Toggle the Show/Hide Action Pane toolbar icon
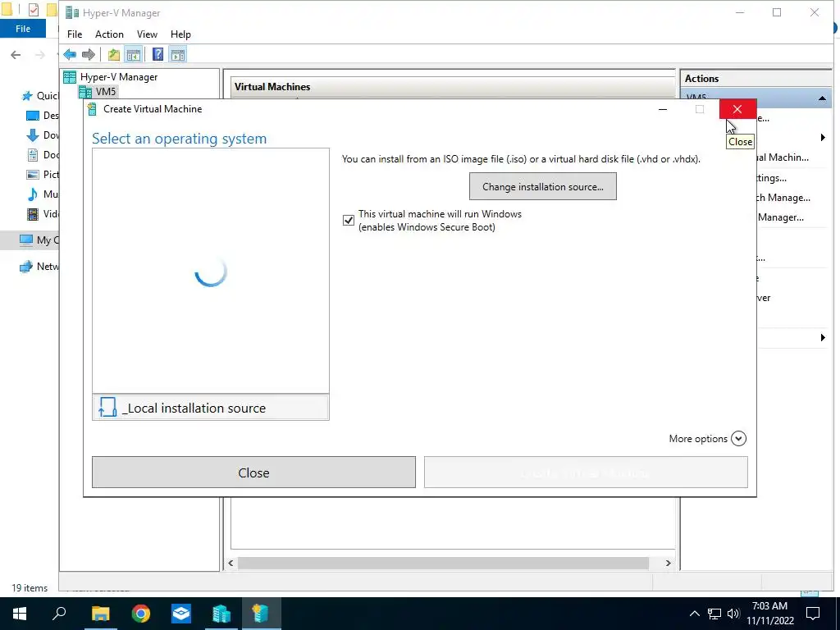 178,54
